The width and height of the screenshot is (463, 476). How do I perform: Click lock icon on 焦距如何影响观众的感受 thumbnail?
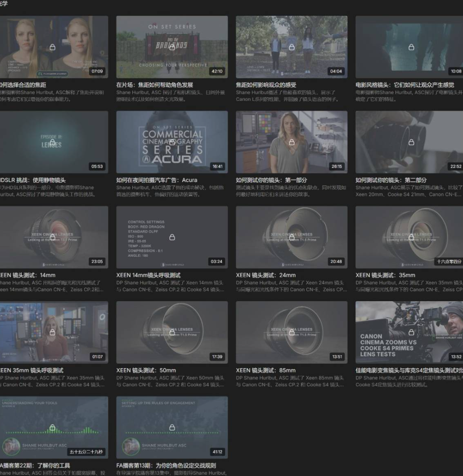[x=292, y=47]
